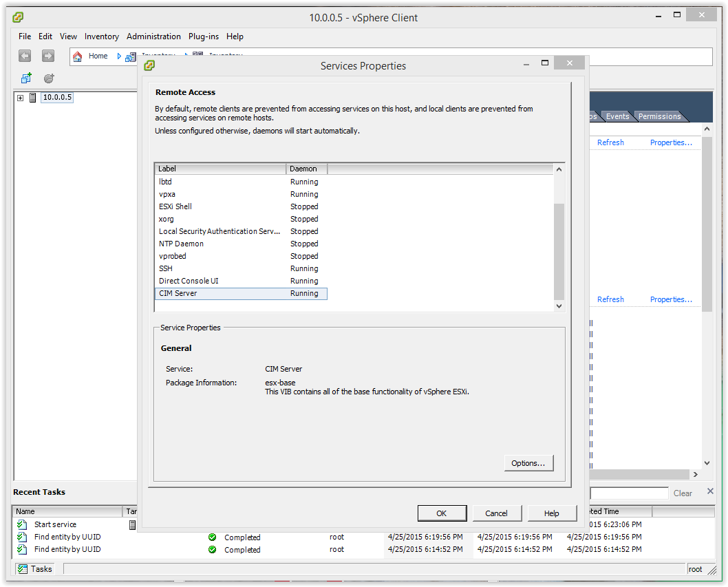728x587 pixels.
Task: Click green Completed checkmark for 6:14:52 task
Action: coord(212,549)
